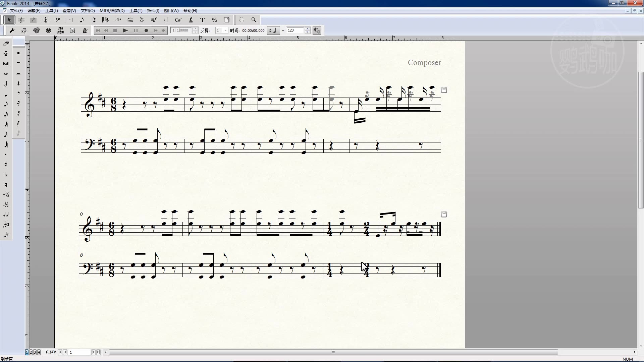644x362 pixels.
Task: Select the Hand Grabber tool
Action: [241, 20]
